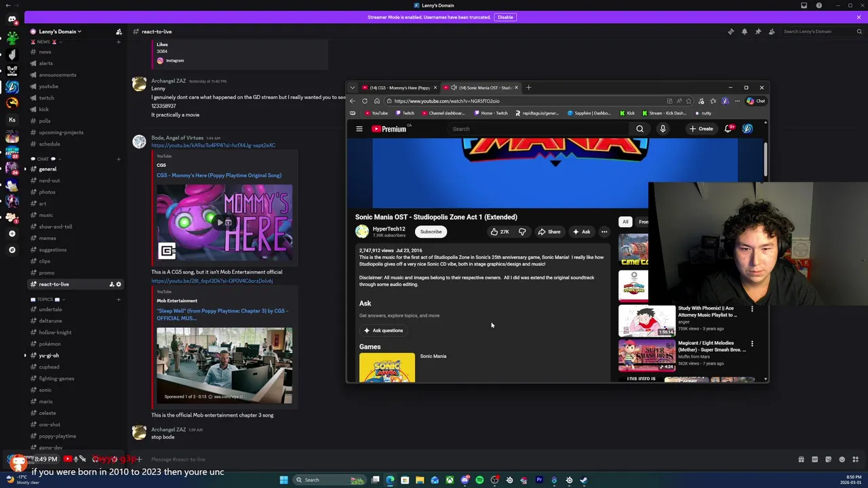This screenshot has width=868, height=488.
Task: Select the All filter chip in recommendations
Action: point(625,222)
